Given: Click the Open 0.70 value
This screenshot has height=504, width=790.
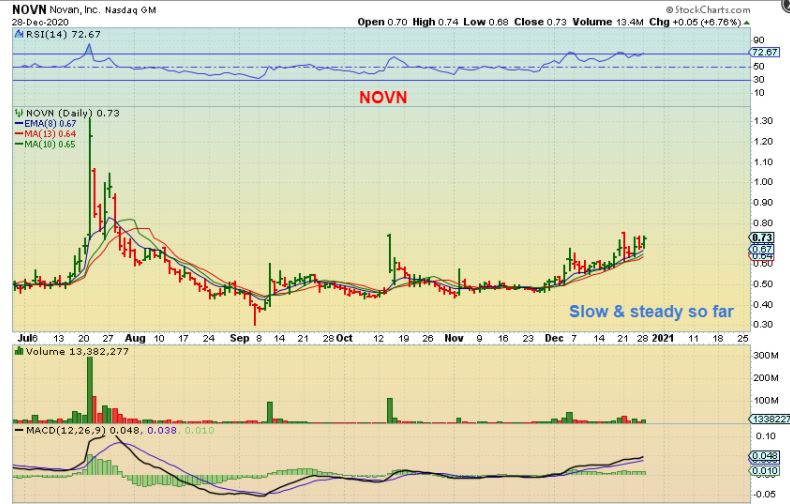Looking at the screenshot, I should pyautogui.click(x=382, y=22).
